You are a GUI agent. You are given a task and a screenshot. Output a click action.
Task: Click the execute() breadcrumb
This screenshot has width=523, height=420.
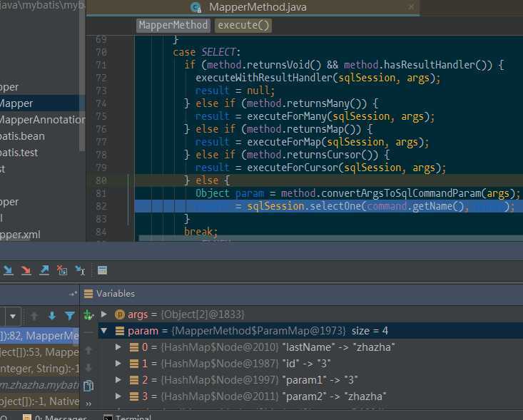point(243,26)
